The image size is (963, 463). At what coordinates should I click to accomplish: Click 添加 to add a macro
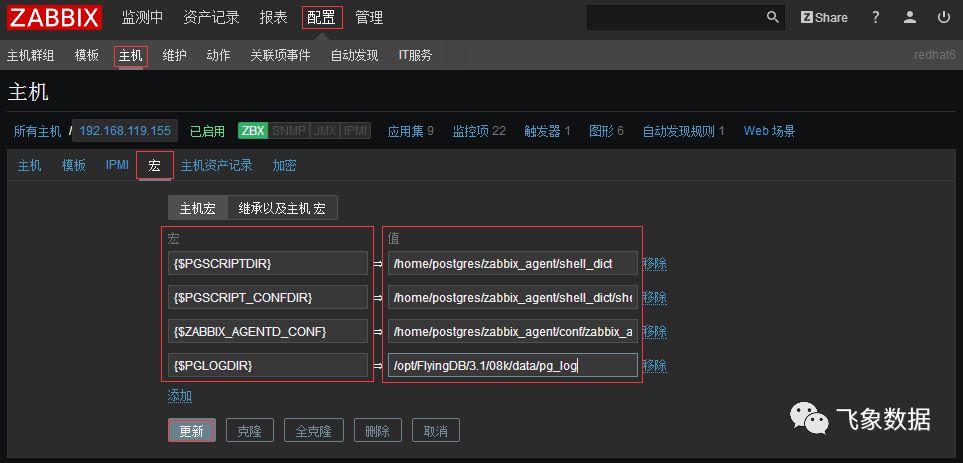click(x=180, y=395)
